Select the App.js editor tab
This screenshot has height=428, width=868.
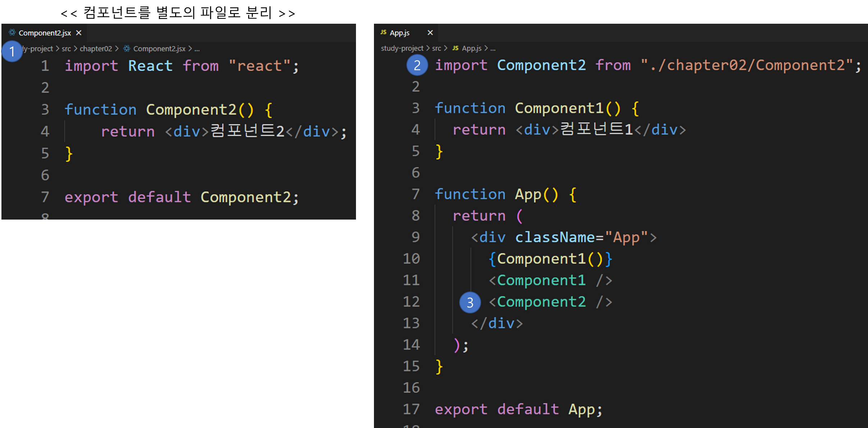[x=399, y=33]
